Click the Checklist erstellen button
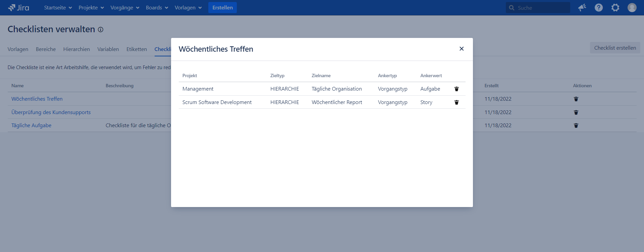Image resolution: width=644 pixels, height=252 pixels. [x=614, y=48]
